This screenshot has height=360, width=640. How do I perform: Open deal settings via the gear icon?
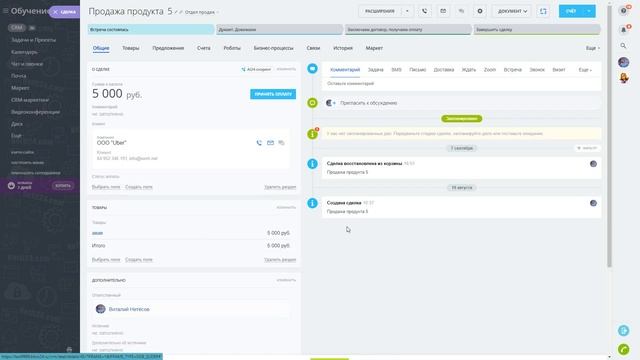click(x=480, y=11)
